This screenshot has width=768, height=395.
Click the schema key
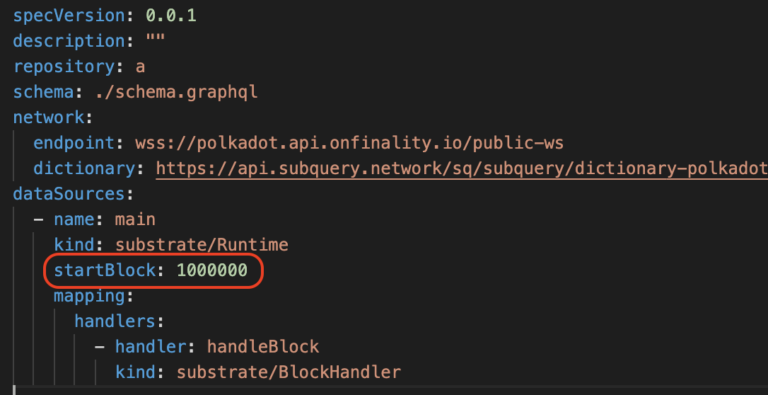[x=44, y=92]
